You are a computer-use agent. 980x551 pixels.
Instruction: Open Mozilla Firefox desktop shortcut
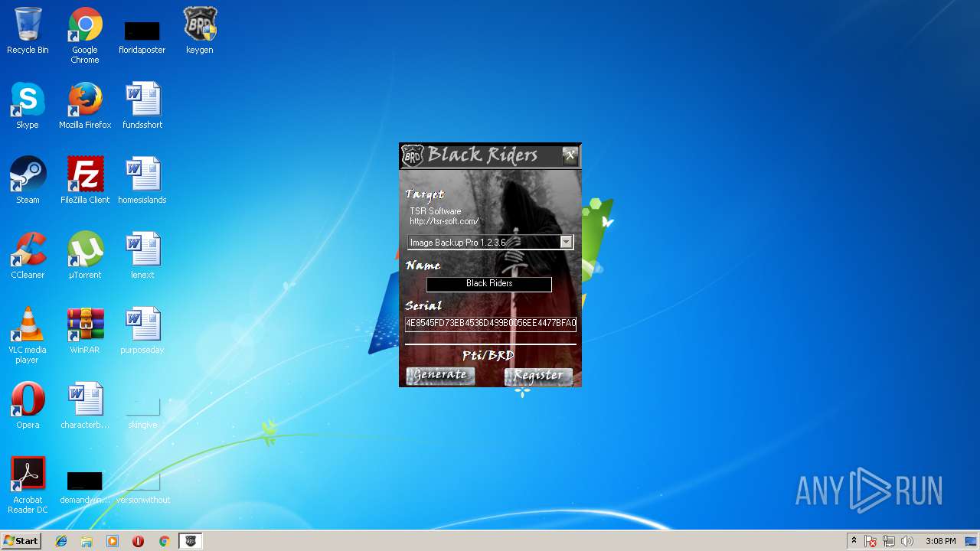[85, 106]
